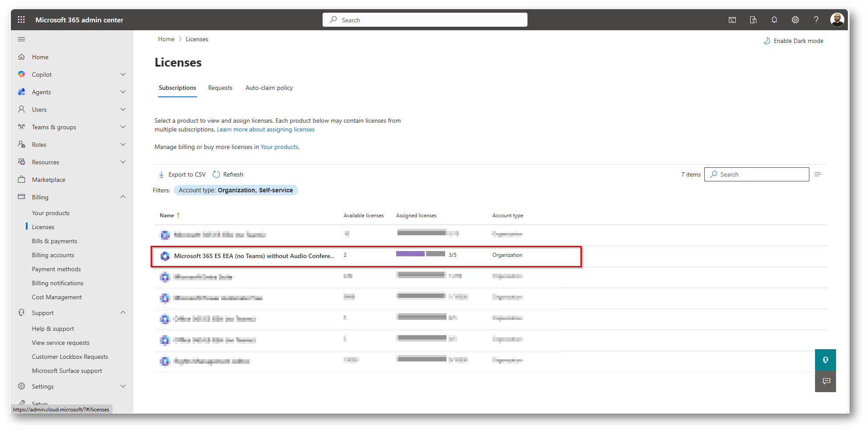Enable Dark mode toggle

793,41
